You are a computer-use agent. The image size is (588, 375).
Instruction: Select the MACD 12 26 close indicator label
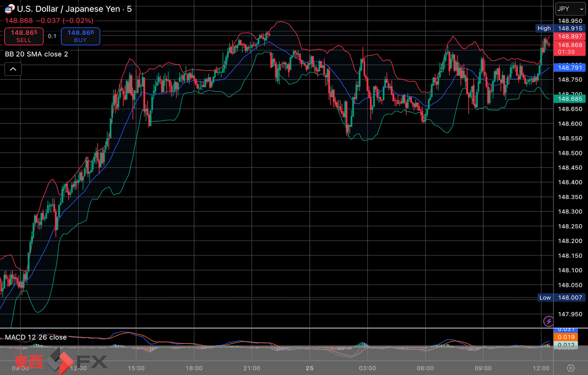[36, 337]
